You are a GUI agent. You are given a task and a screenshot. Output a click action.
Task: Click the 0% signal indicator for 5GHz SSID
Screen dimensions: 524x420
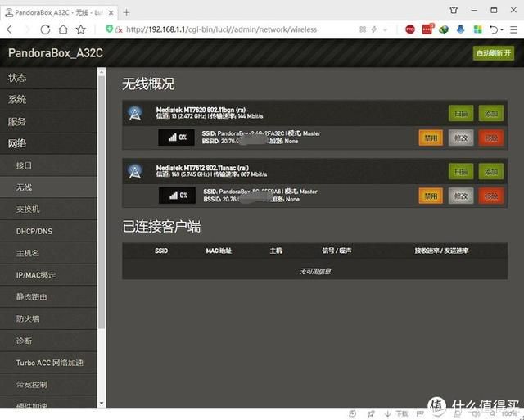(177, 195)
